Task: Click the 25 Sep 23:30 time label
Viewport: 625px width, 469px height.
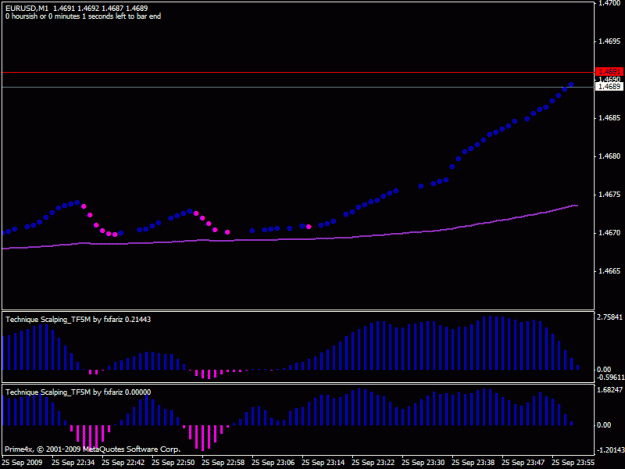Action: (x=423, y=463)
